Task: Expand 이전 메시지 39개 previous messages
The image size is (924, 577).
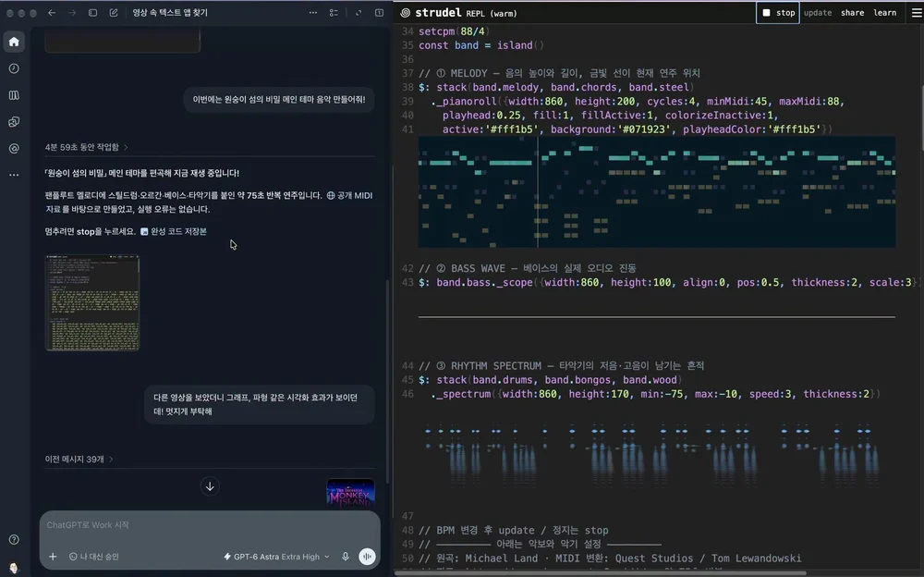Action: [x=79, y=459]
